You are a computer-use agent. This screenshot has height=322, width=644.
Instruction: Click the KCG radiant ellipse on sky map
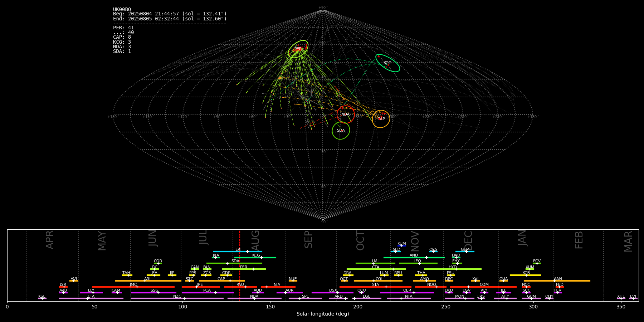387,63
